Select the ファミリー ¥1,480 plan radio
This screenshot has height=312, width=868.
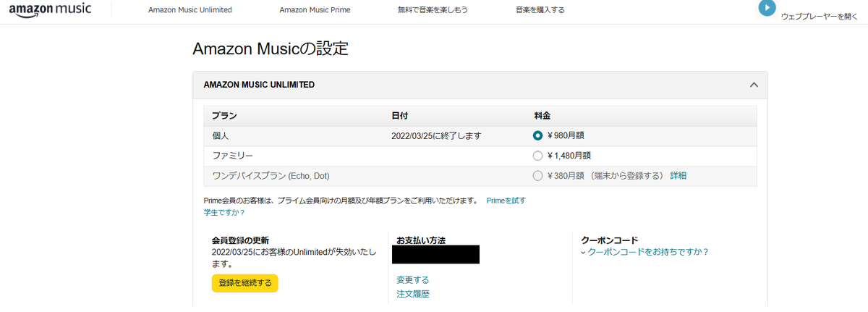(537, 155)
